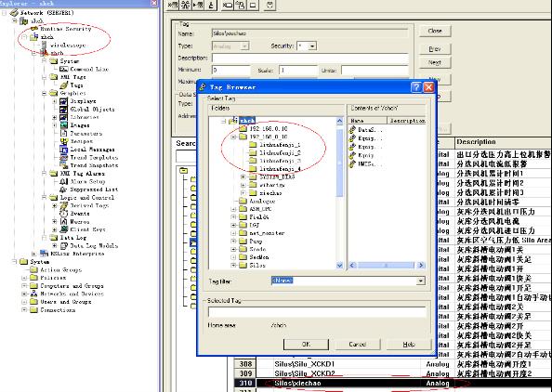Click the Cancel button in Tag Browser
This screenshot has width=552, height=392.
(358, 344)
